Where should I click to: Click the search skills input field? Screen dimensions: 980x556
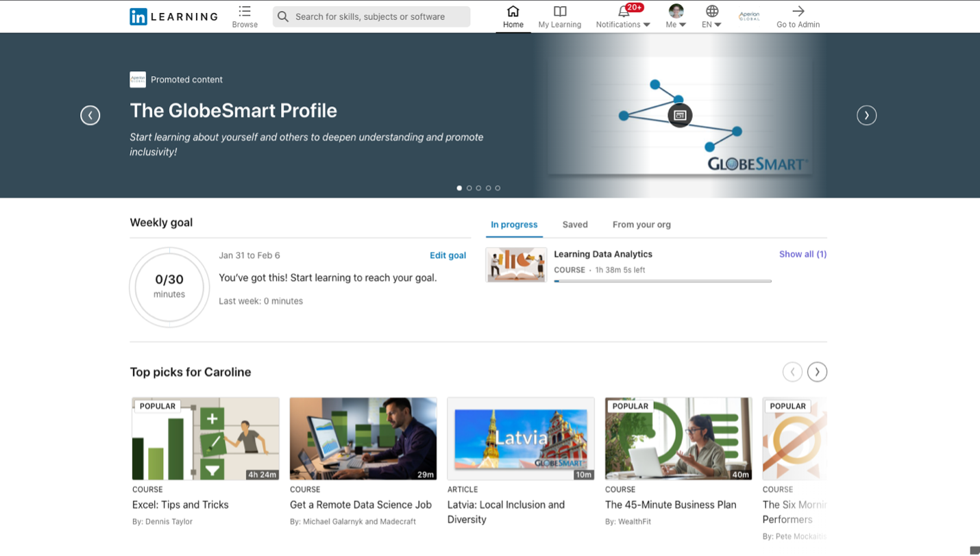click(x=371, y=16)
